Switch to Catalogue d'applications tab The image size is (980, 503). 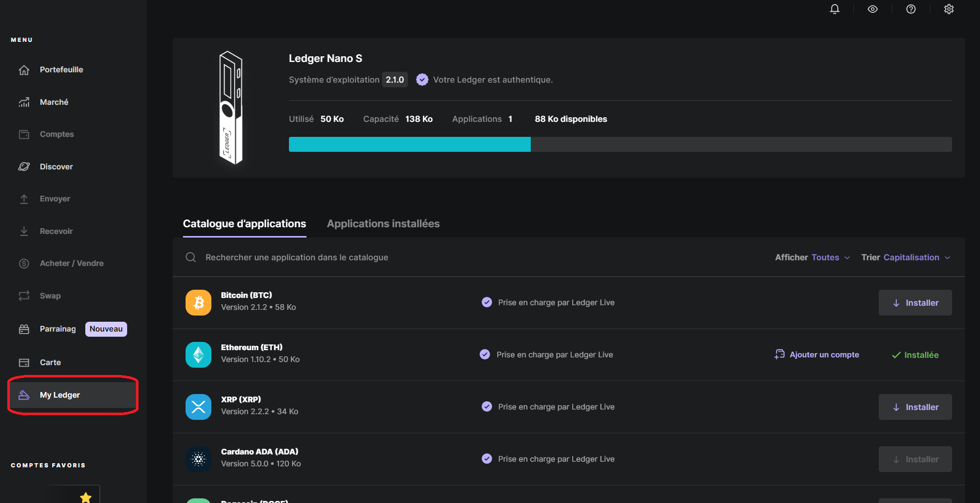pos(244,224)
